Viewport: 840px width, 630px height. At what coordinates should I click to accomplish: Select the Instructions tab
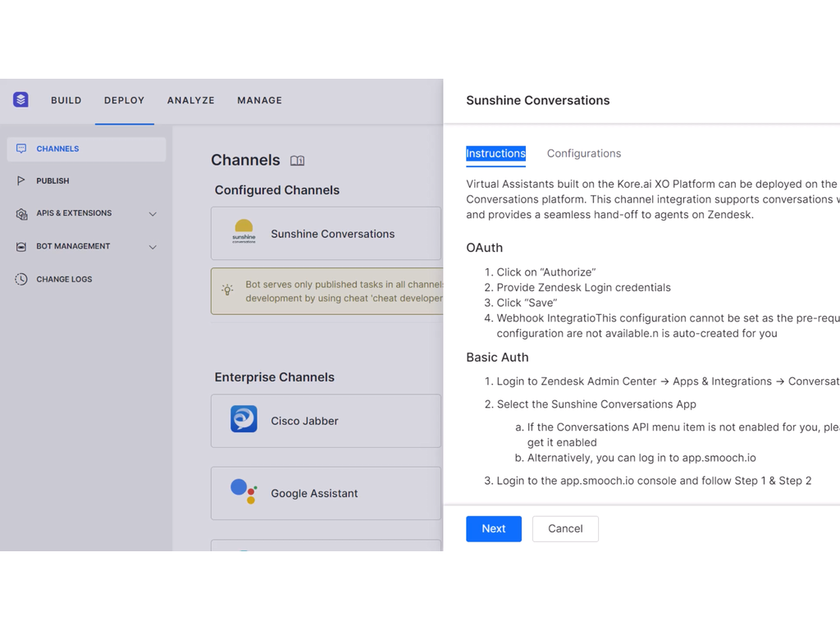[495, 153]
